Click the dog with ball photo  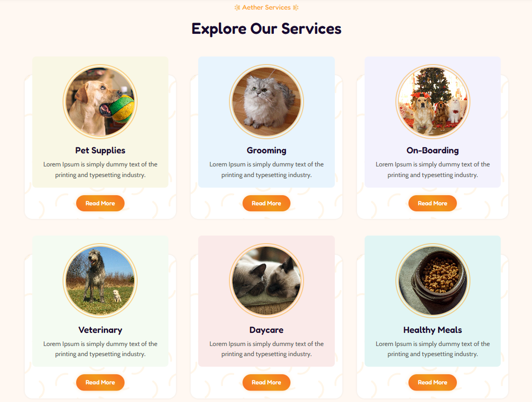point(100,102)
